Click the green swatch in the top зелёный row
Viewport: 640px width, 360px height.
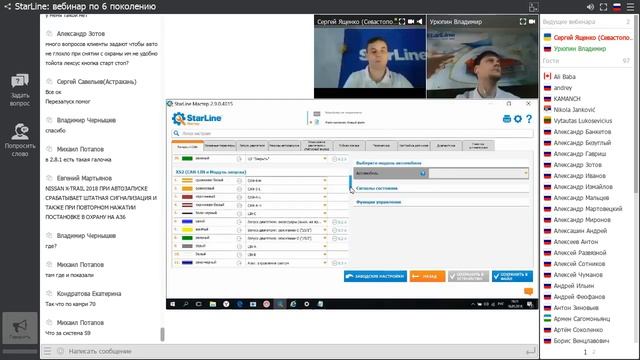click(187, 158)
